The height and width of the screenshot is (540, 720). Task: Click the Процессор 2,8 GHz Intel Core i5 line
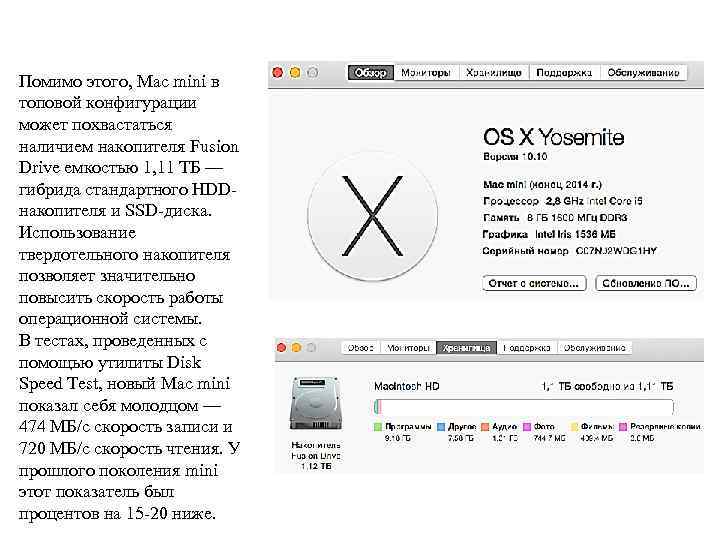(563, 201)
